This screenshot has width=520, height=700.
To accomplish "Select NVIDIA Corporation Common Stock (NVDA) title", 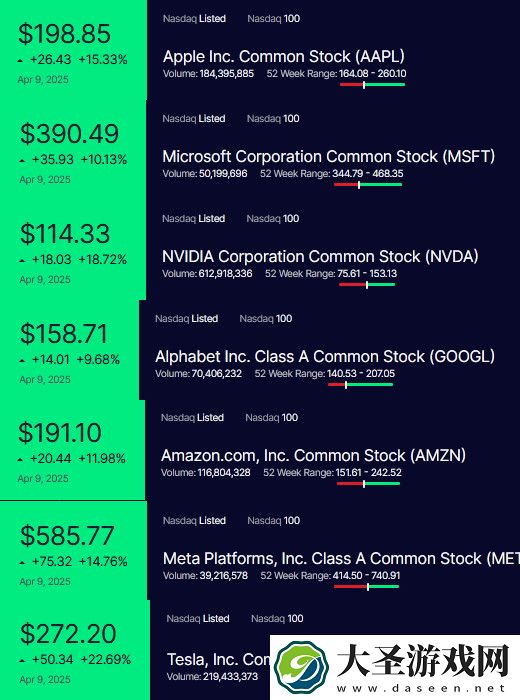I will (x=320, y=256).
